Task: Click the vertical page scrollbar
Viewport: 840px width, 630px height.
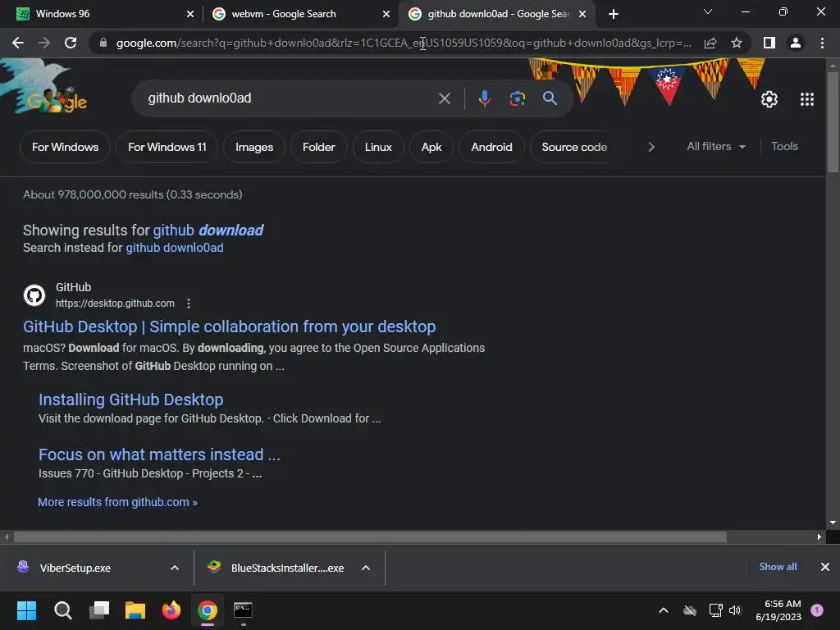Action: point(833,122)
